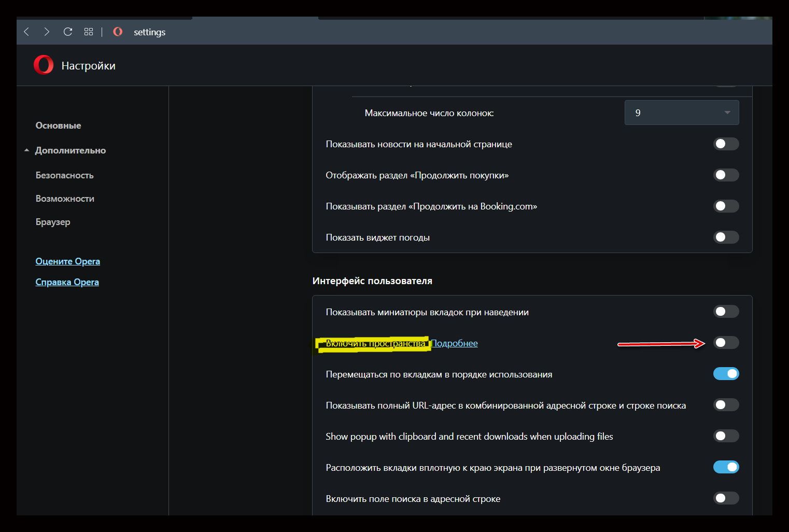Open the Подробнее link
Screen dimensions: 789x532
pyautogui.click(x=455, y=343)
